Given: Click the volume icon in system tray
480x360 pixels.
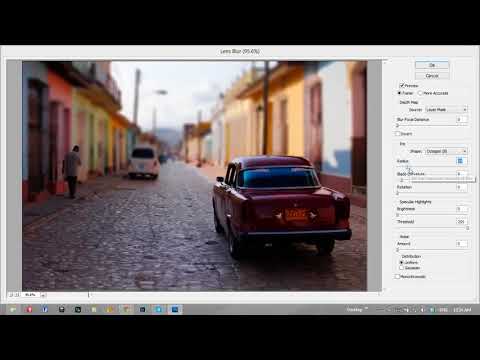Looking at the screenshot, I should click(422, 310).
